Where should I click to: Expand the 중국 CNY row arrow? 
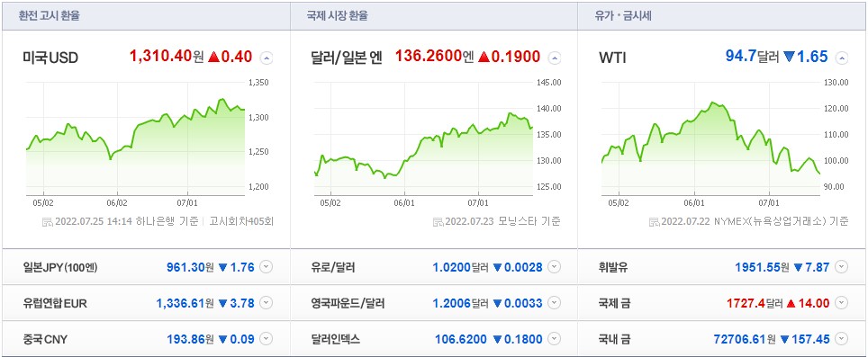pos(267,339)
